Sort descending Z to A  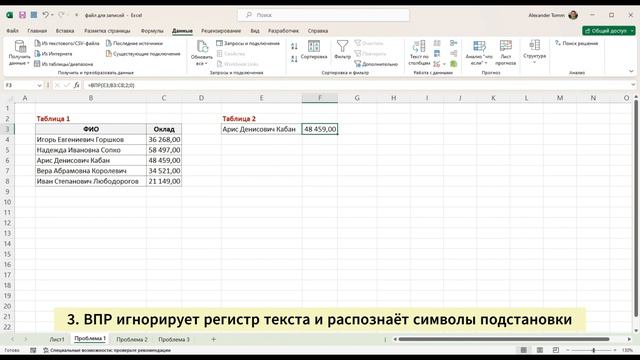click(x=294, y=59)
